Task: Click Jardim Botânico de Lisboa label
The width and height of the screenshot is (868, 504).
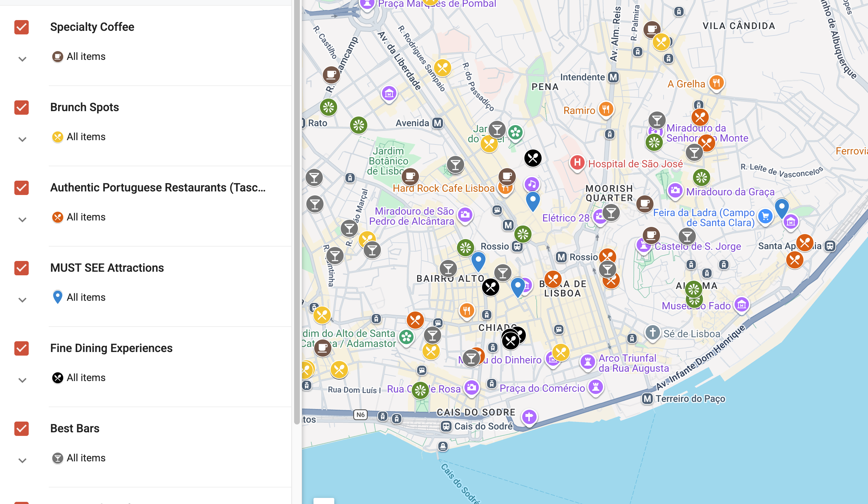Action: [x=388, y=161]
